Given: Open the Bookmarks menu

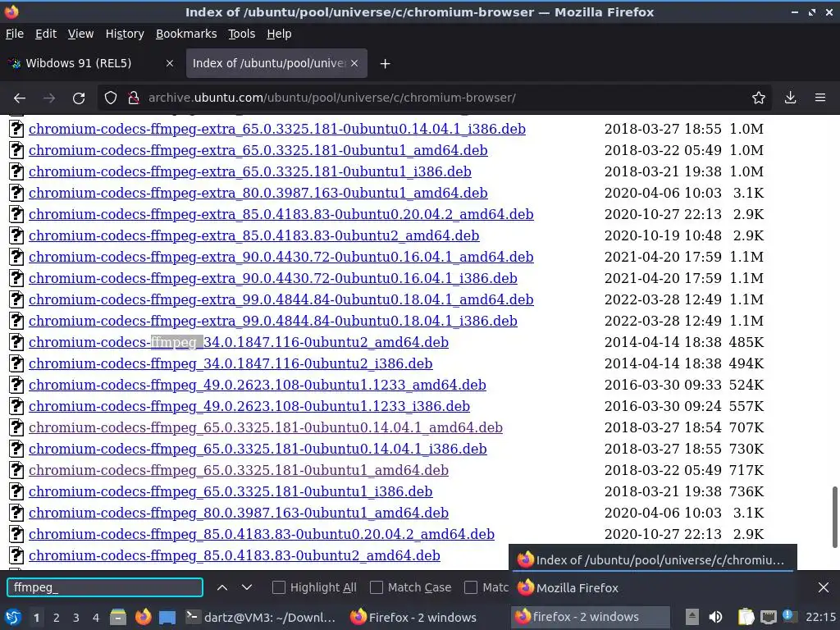Looking at the screenshot, I should pyautogui.click(x=186, y=34).
